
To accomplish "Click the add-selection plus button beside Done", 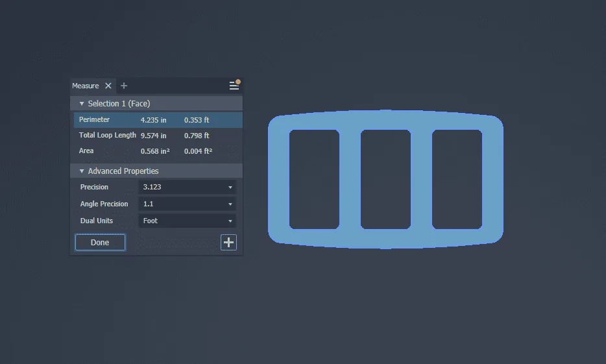I will [228, 242].
